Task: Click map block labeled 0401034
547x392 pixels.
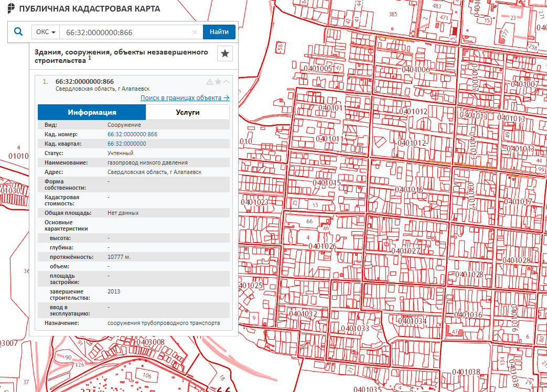Action: pos(413,321)
